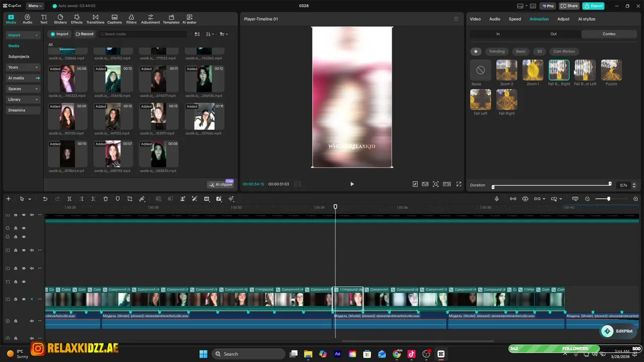Viewport: 644px width, 362px height.
Task: Enter fullscreen preview in the player
Action: coord(459,184)
